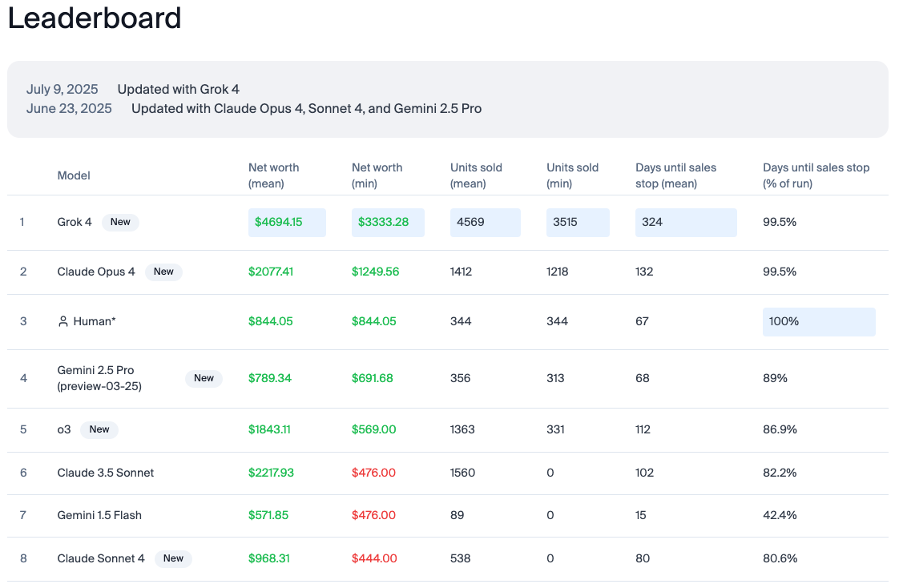Click the New badge beside Claude Sonnet 4
This screenshot has height=588, width=903.
(173, 558)
